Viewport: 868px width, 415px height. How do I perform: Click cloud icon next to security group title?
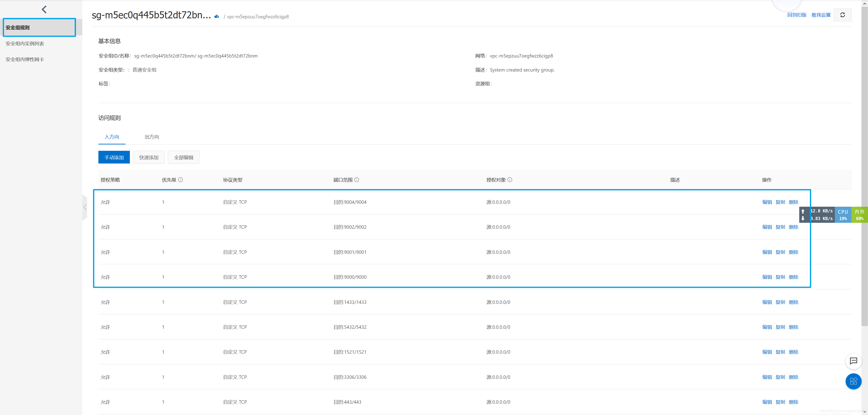coord(217,17)
